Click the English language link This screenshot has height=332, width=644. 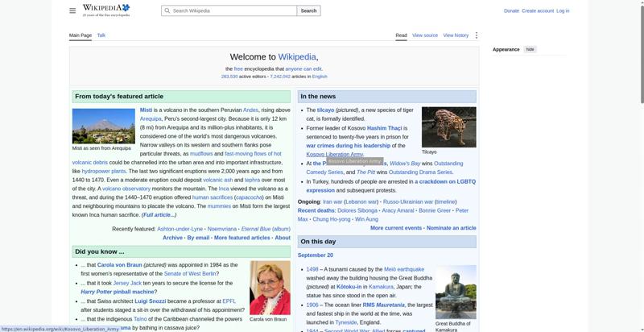tap(320, 77)
